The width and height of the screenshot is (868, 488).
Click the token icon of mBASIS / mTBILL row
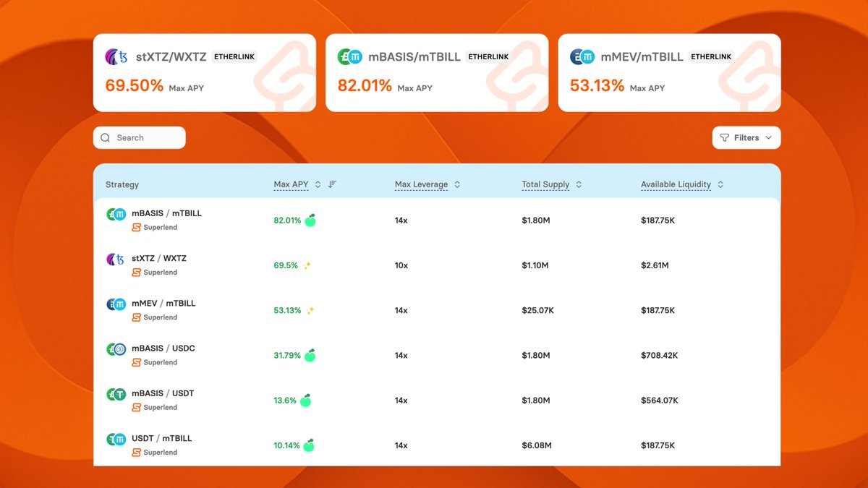tap(116, 214)
